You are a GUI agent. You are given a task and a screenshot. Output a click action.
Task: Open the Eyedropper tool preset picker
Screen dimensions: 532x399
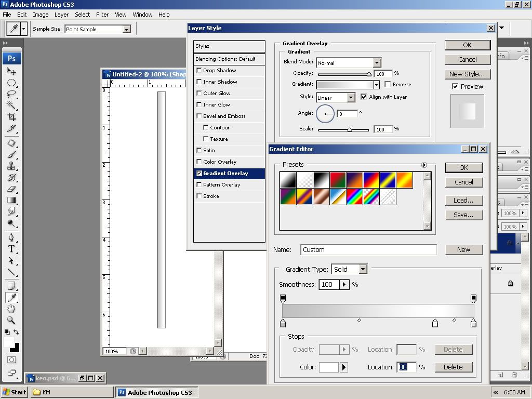[23, 29]
